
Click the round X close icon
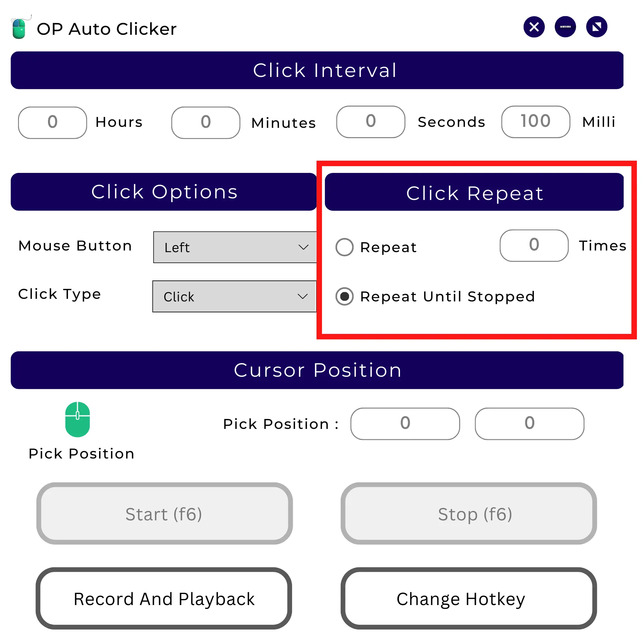click(x=534, y=27)
